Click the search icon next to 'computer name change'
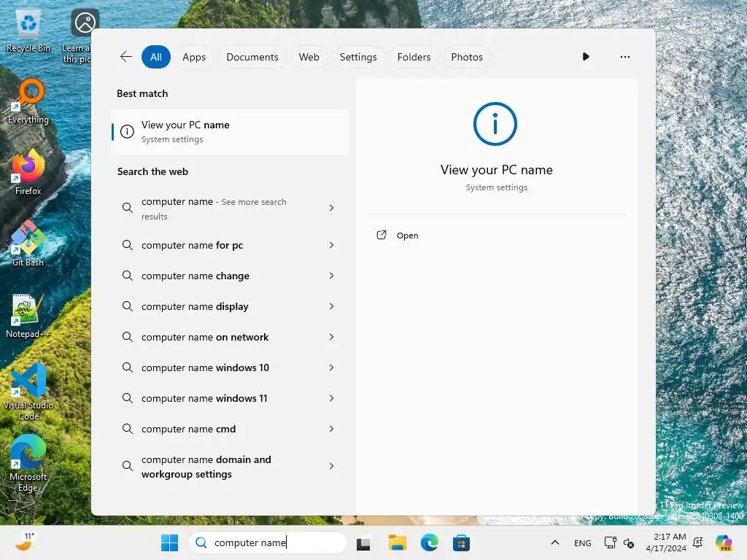Viewport: 747px width, 560px height. pyautogui.click(x=127, y=275)
